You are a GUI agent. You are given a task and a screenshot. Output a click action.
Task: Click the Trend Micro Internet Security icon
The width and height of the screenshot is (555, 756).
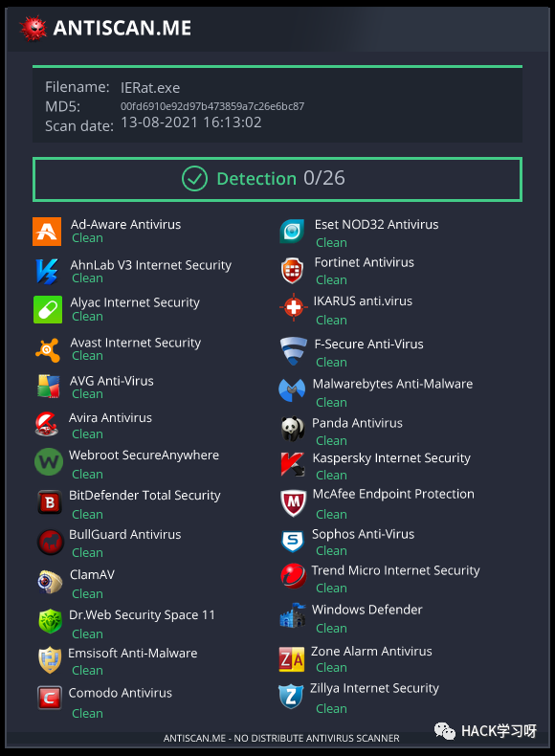(x=293, y=576)
